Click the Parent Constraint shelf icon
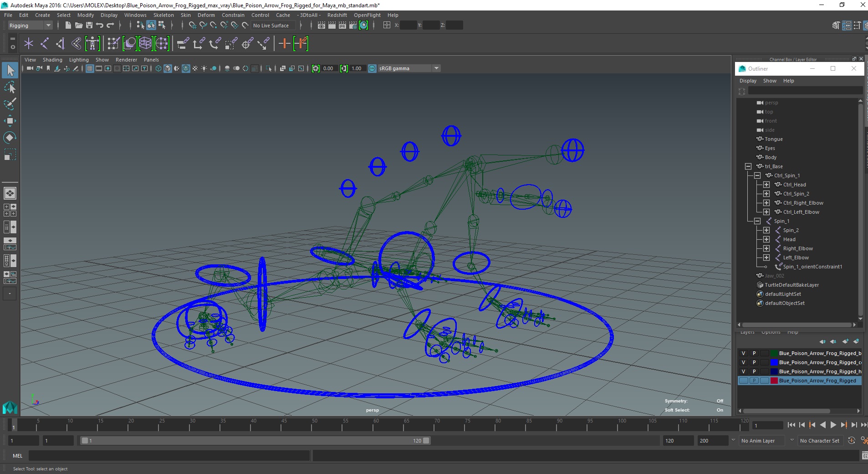The height and width of the screenshot is (474, 868). pyautogui.click(x=183, y=44)
